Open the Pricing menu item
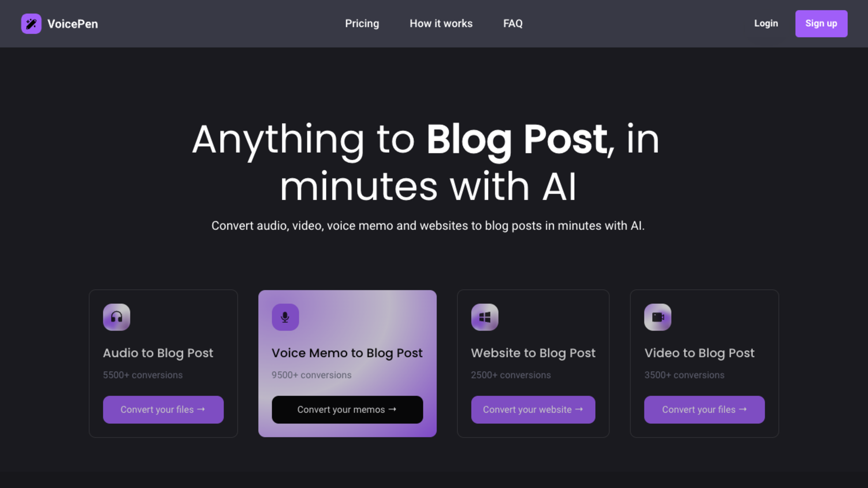 [362, 23]
